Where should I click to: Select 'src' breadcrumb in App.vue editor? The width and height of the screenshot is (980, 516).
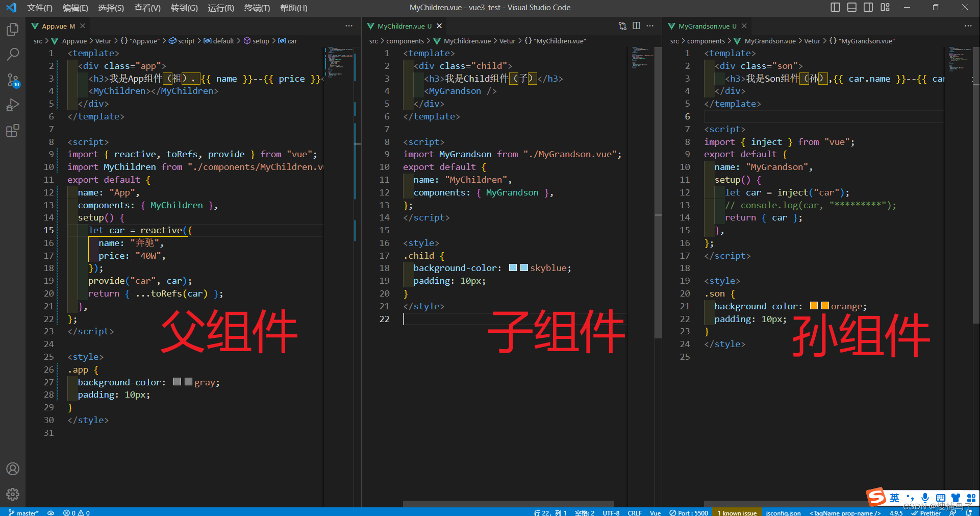(x=38, y=41)
